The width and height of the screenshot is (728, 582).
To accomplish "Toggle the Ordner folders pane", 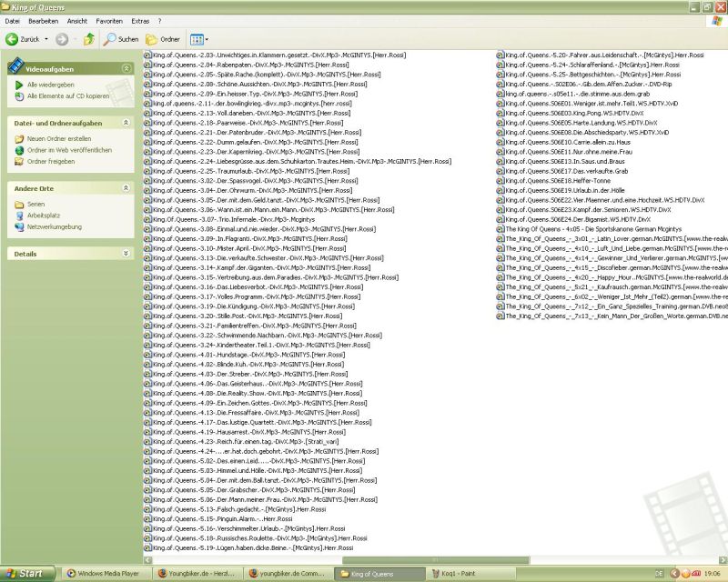I will pos(163,39).
